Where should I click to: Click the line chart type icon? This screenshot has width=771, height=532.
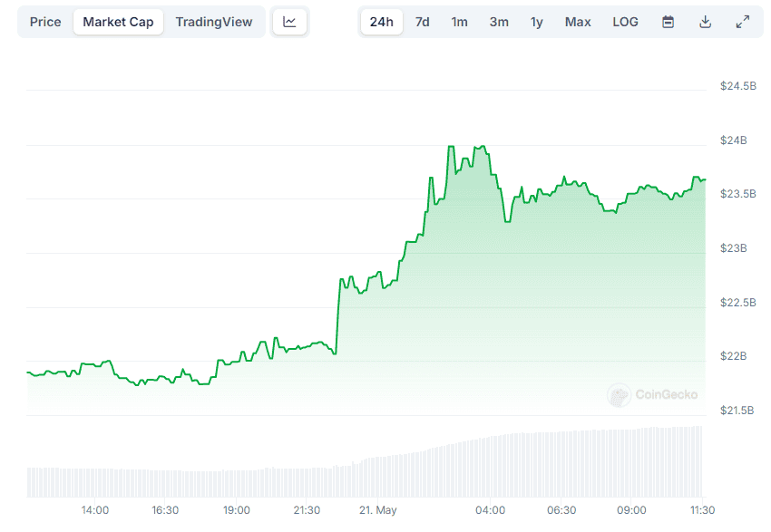[289, 22]
